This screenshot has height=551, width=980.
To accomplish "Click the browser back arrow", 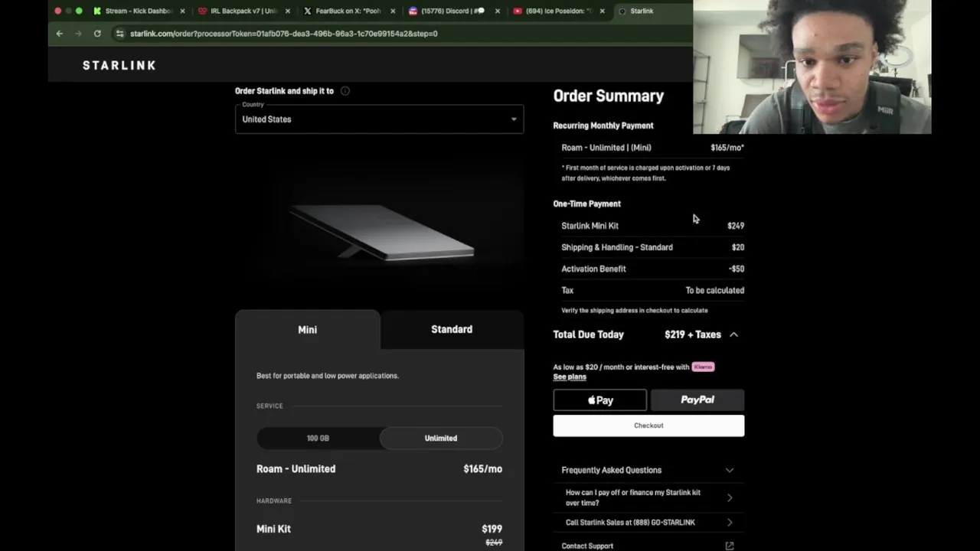I will pyautogui.click(x=60, y=34).
